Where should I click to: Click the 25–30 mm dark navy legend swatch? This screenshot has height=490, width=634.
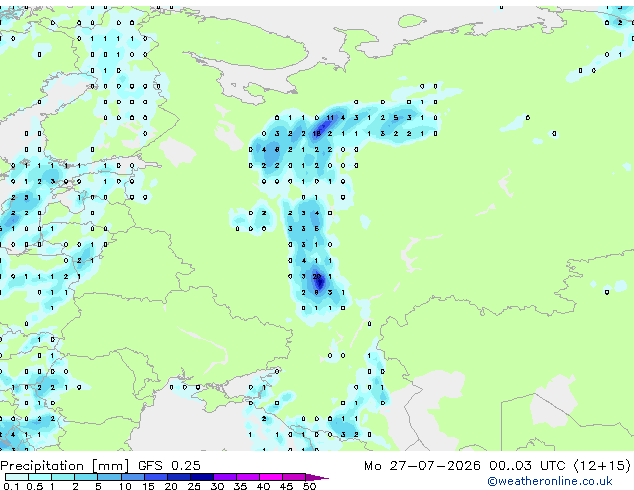pyautogui.click(x=201, y=477)
